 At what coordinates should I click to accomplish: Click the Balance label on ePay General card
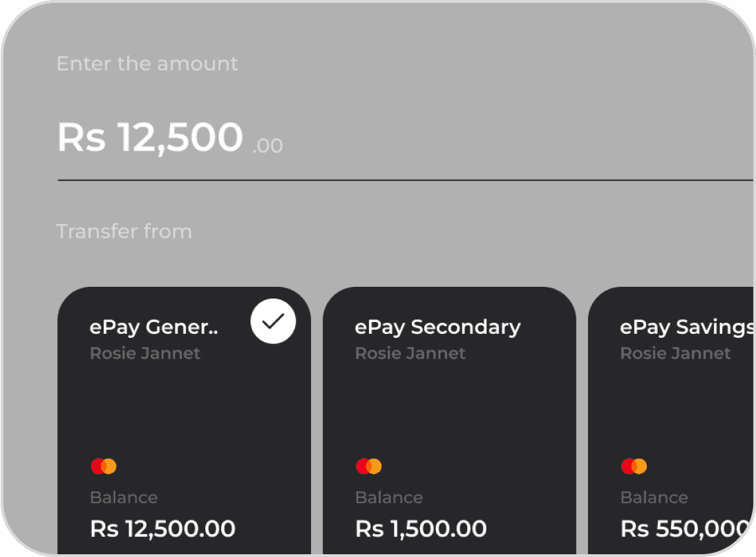(x=124, y=498)
